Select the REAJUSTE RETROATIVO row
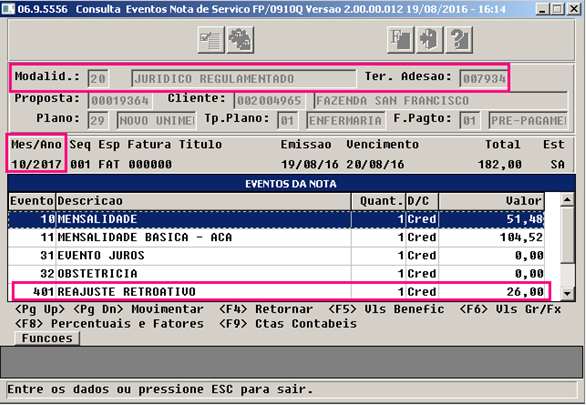586x405 pixels. click(276, 291)
